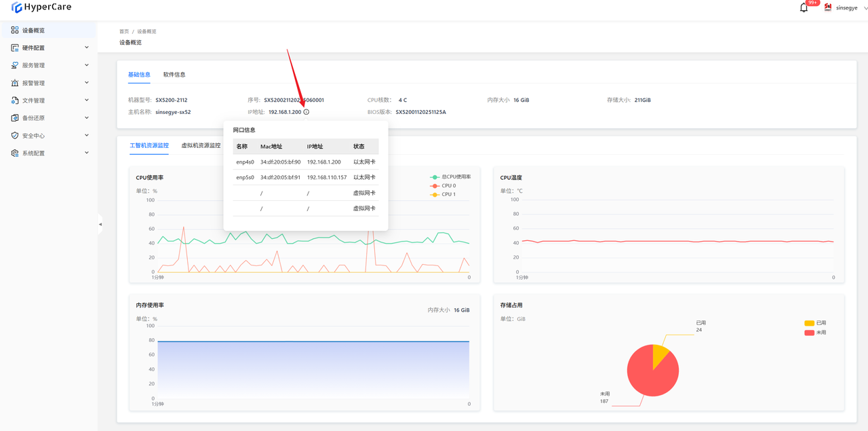Click the 报警管理 sidebar icon
The image size is (868, 431).
point(15,83)
